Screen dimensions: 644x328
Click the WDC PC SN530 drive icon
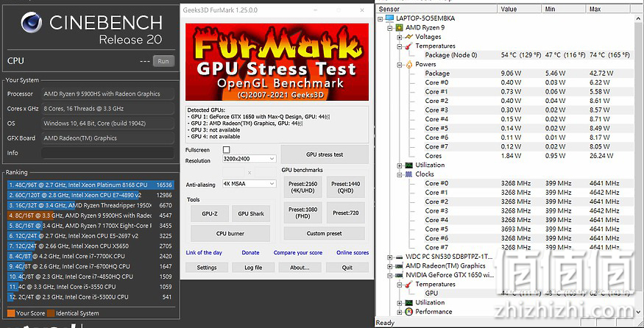[399, 257]
